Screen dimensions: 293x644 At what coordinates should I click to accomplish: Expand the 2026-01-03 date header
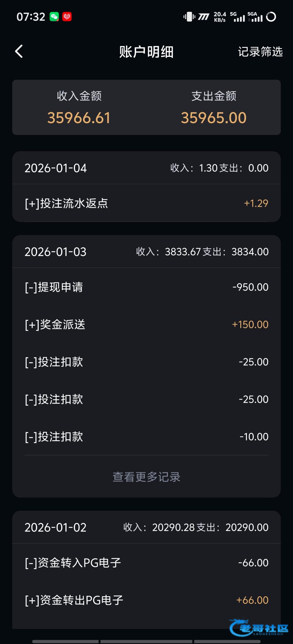146,252
